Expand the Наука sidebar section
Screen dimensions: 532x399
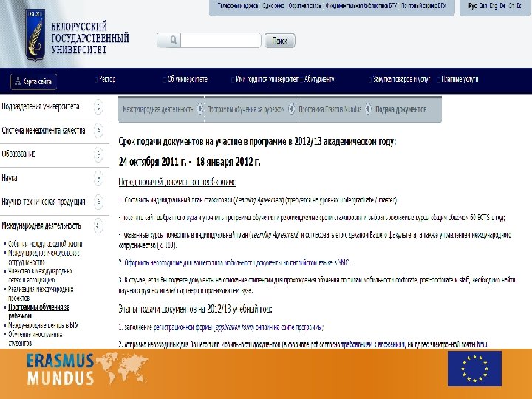[98, 179]
